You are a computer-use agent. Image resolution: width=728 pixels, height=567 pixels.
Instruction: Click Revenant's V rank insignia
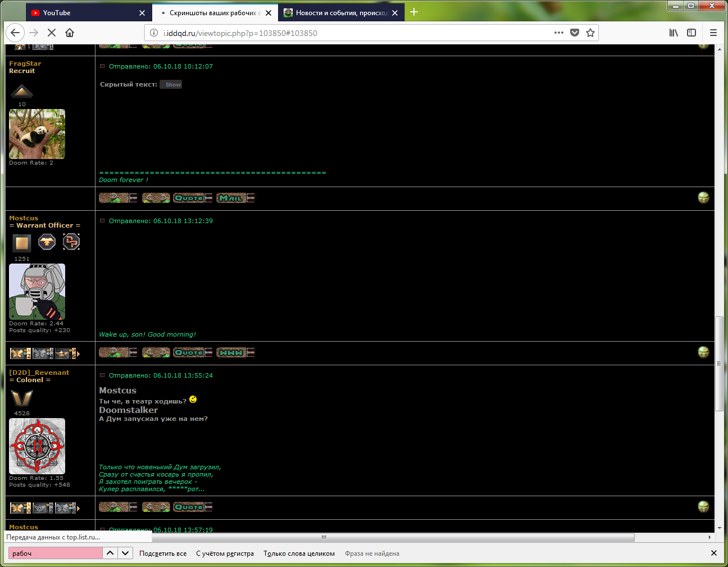(x=22, y=398)
